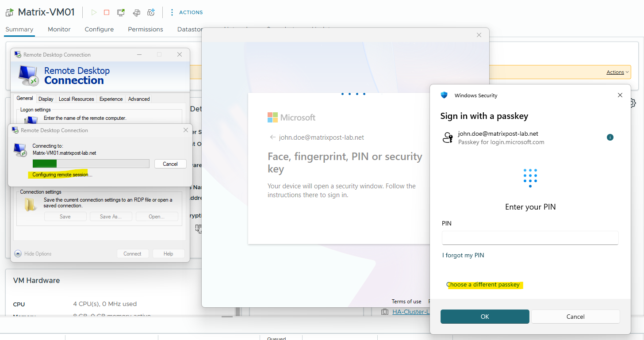Click the Take Snapshot icon in VM toolbar
Image resolution: width=644 pixels, height=340 pixels.
tap(151, 12)
